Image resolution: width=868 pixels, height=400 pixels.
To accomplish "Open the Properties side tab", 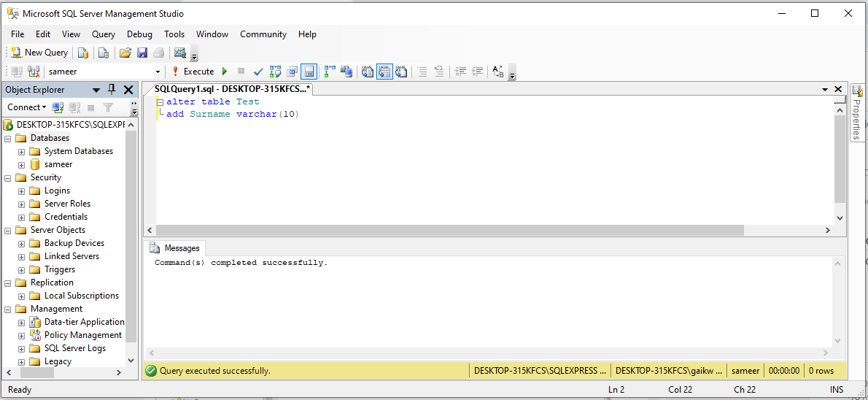I will tap(857, 113).
